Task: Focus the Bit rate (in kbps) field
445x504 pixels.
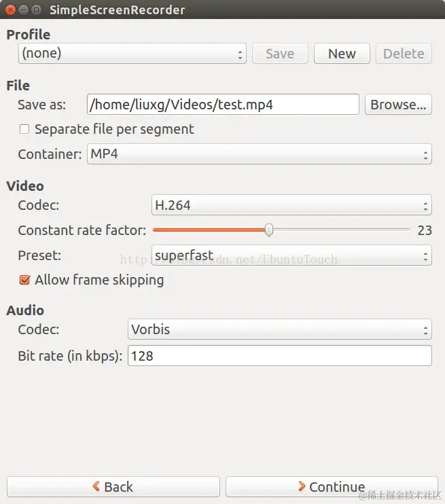Action: tap(279, 355)
